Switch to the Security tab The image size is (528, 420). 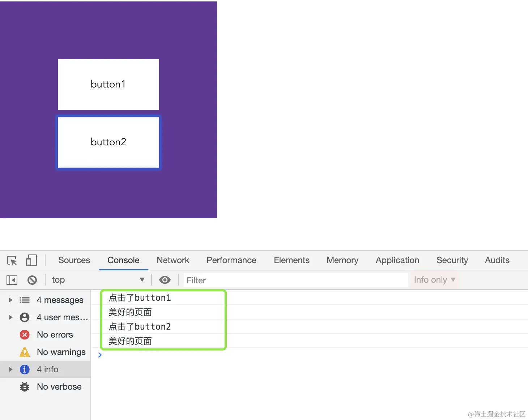click(x=452, y=260)
